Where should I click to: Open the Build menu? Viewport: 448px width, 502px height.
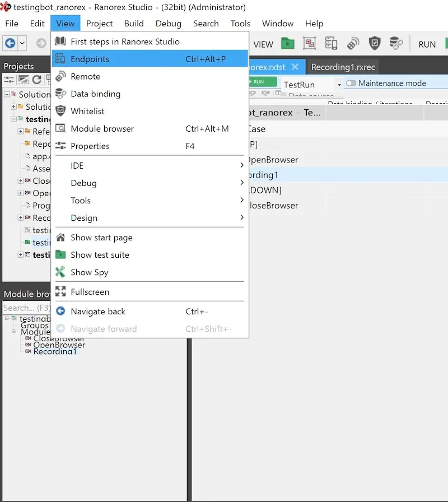pos(134,24)
